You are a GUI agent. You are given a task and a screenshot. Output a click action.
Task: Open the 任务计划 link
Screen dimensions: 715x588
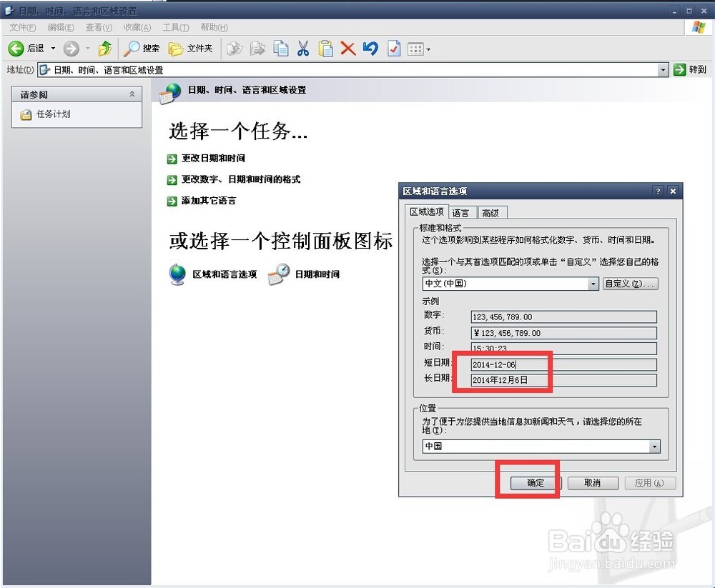point(54,114)
